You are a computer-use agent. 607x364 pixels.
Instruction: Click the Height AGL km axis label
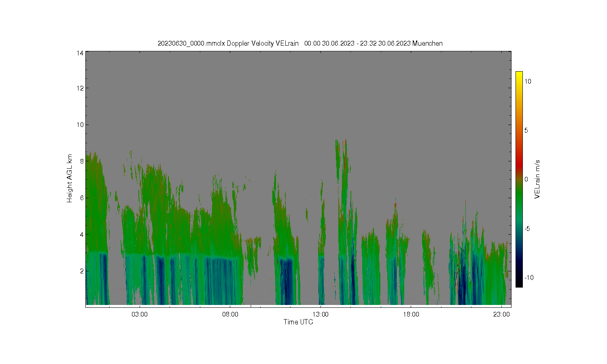(70, 178)
